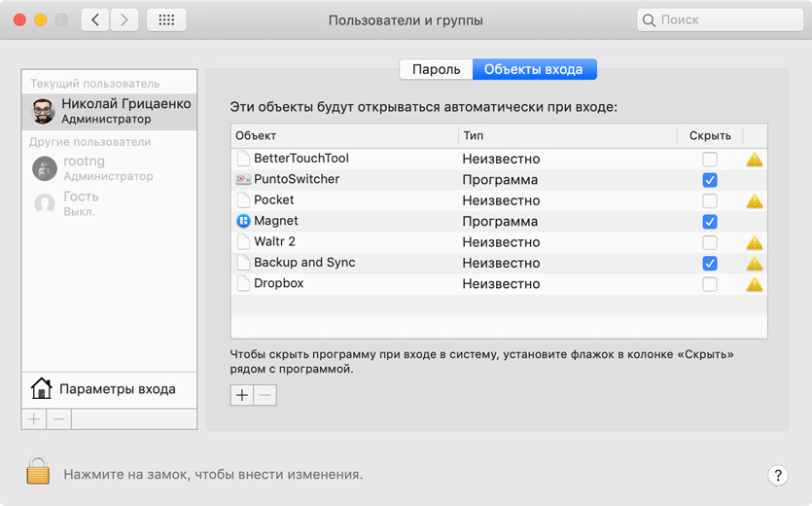Click the Magnet app icon in list
Viewport: 812px width, 506px height.
[x=243, y=221]
